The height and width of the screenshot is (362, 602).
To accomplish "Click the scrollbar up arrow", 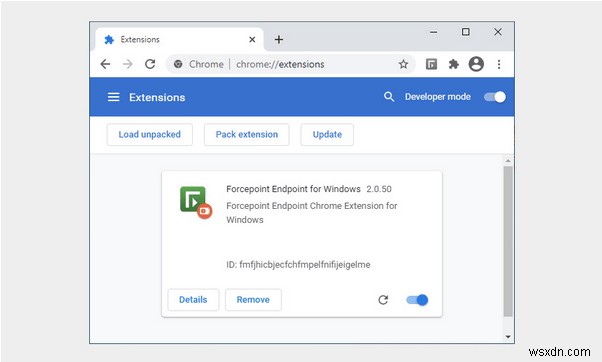I will (508, 160).
